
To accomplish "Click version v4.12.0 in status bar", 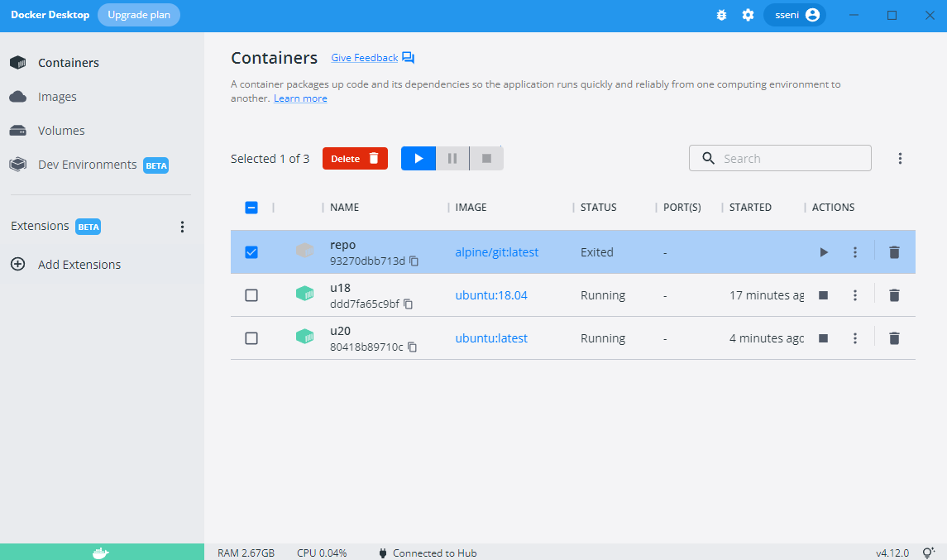I will [892, 553].
